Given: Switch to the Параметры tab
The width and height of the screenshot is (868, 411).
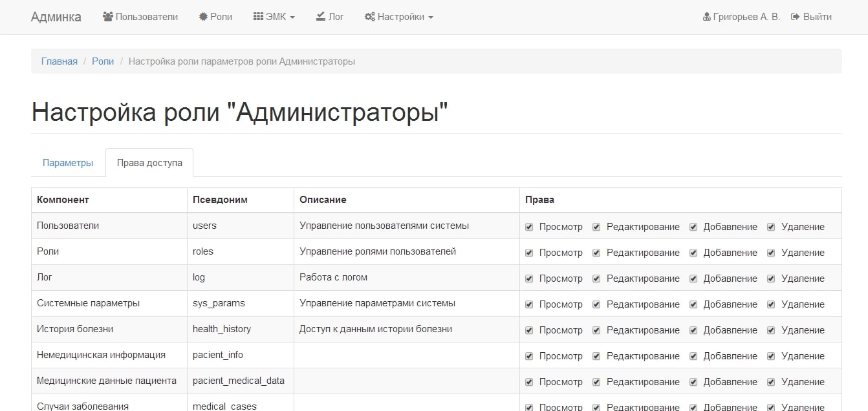Looking at the screenshot, I should pos(68,163).
